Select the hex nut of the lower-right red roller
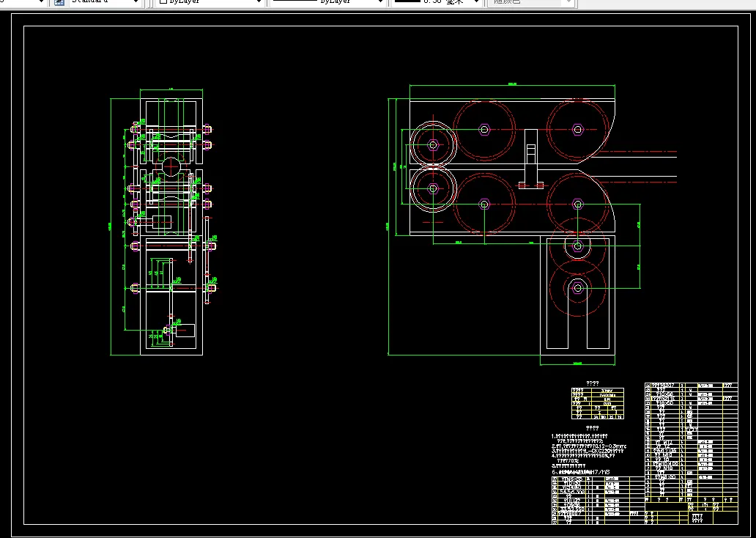The image size is (756, 538). pyautogui.click(x=577, y=204)
